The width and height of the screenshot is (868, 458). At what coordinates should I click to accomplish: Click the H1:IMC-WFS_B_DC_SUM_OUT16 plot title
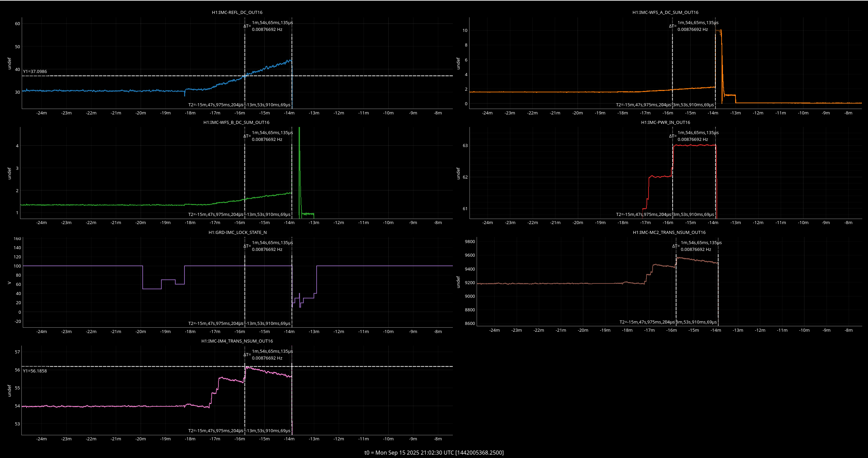pyautogui.click(x=236, y=122)
